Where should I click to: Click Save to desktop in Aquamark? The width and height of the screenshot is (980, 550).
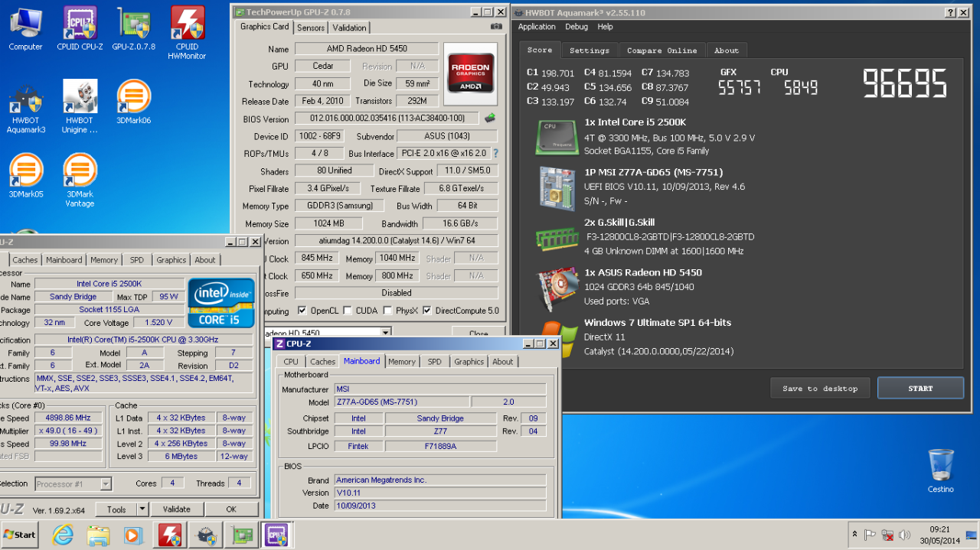point(820,388)
